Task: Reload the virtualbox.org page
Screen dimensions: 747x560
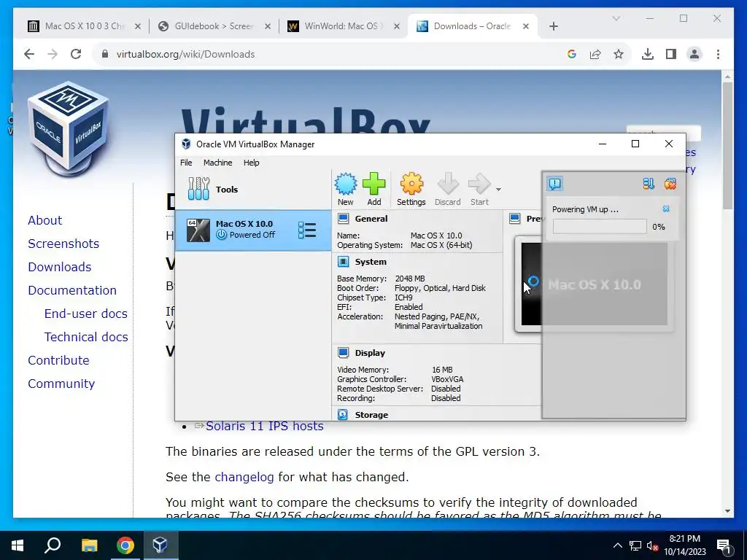Action: pos(76,54)
